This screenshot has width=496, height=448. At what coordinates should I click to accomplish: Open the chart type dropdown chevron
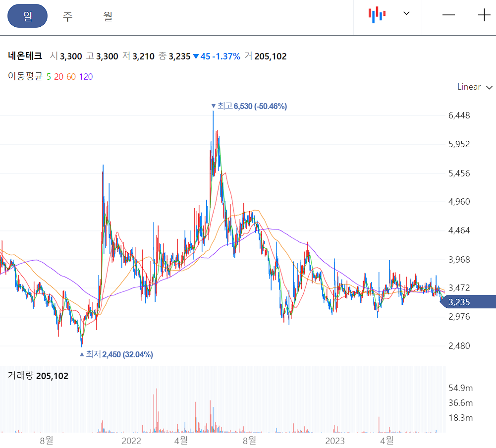click(406, 14)
